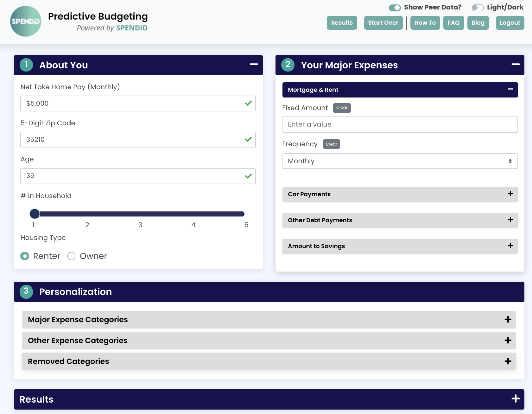The width and height of the screenshot is (532, 414).
Task: Open the Blog page
Action: click(x=478, y=23)
